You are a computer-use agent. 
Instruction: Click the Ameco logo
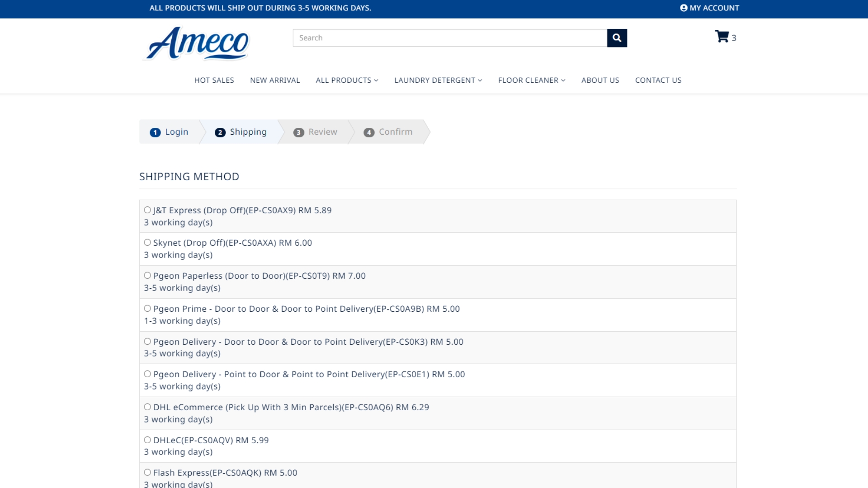[198, 43]
